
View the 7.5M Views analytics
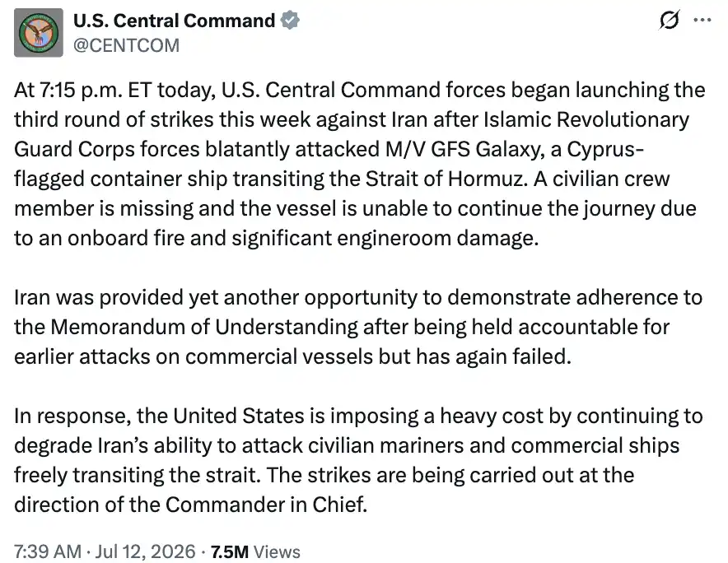[255, 551]
